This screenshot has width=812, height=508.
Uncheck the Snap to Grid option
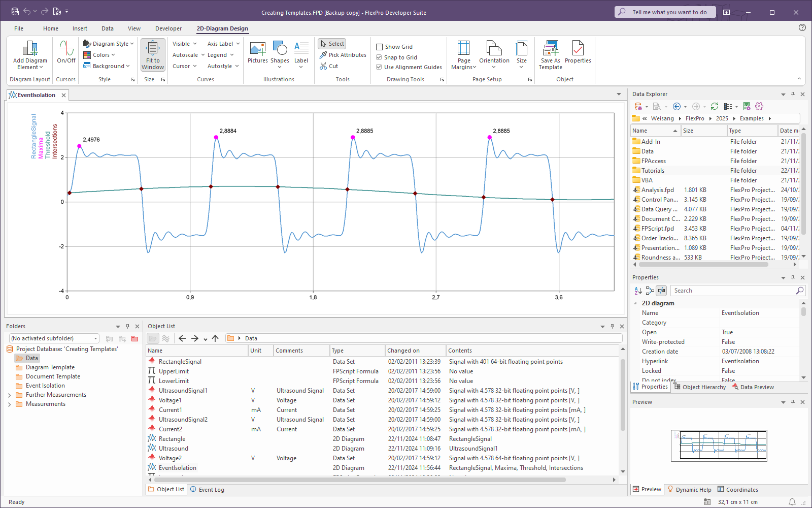(x=379, y=57)
